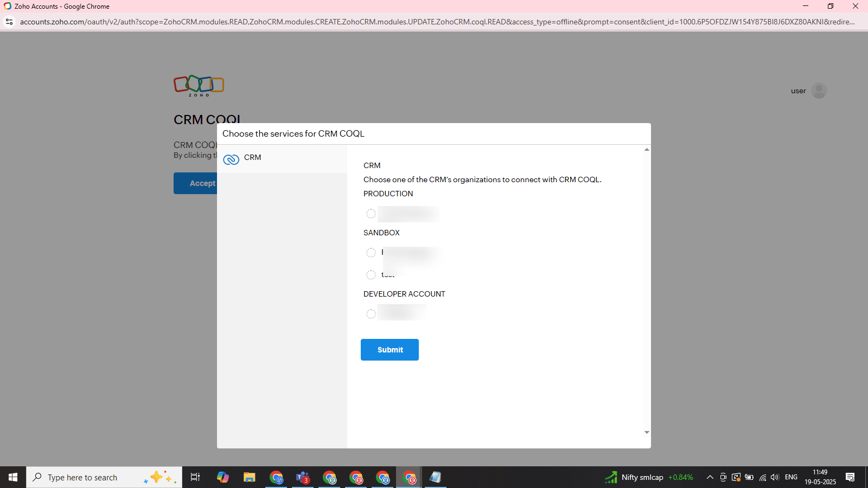This screenshot has width=868, height=488.
Task: Select CRM in the services sidebar
Action: [282, 158]
